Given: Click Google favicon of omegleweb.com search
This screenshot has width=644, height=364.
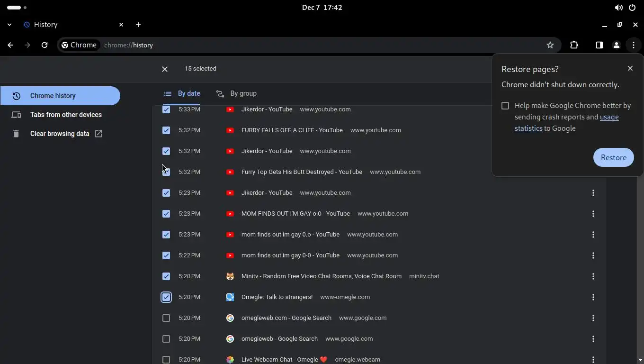Looking at the screenshot, I should 230,318.
